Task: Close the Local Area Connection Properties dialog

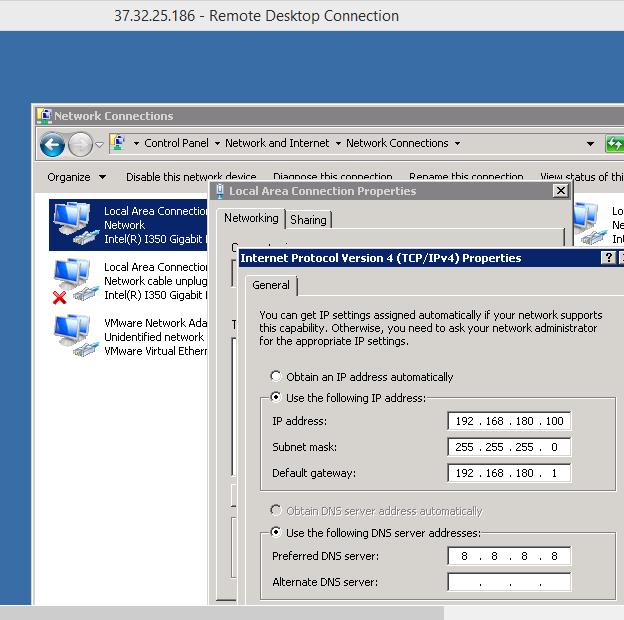Action: click(560, 191)
